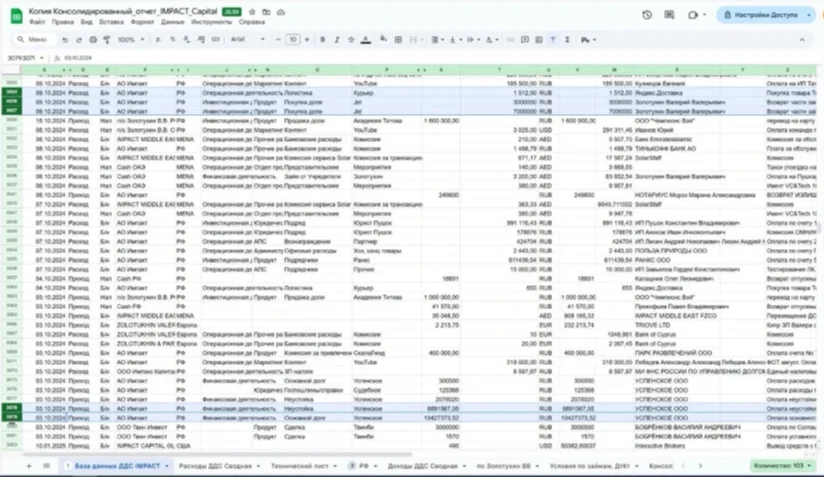Toggle bold formatting
The image size is (824, 477).
point(323,40)
